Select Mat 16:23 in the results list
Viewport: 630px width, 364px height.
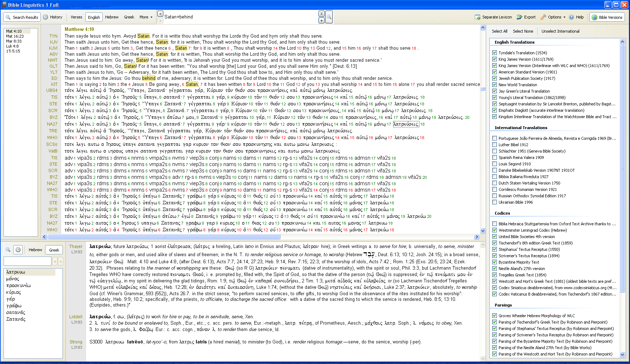pyautogui.click(x=15, y=36)
